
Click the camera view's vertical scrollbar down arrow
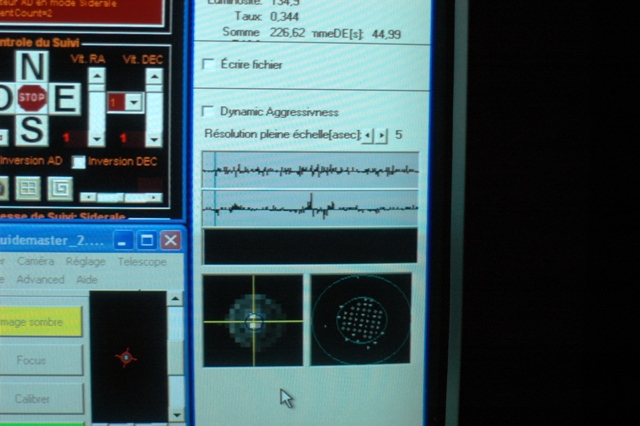pos(176,415)
